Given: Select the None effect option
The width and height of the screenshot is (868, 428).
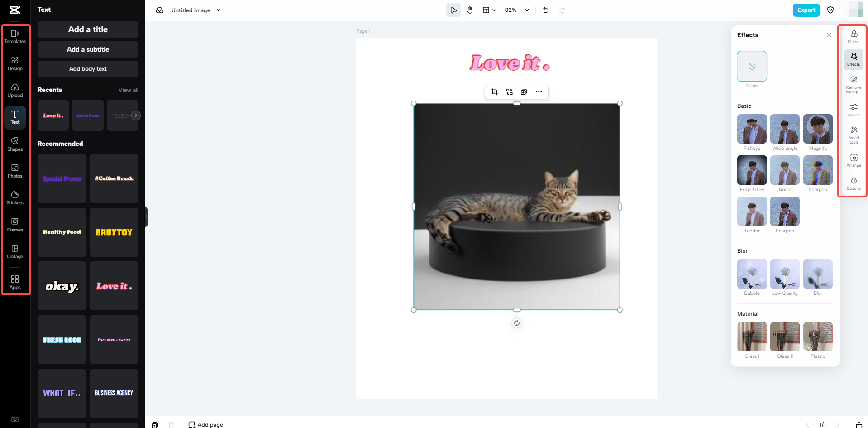Looking at the screenshot, I should pos(752,66).
